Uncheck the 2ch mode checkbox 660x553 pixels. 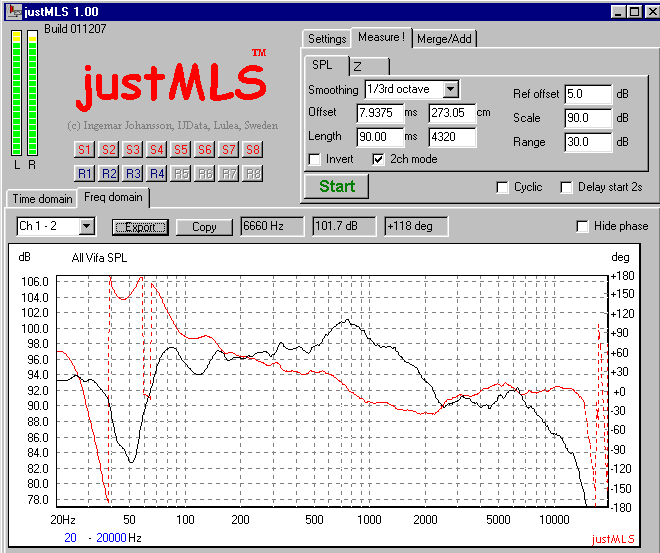(378, 160)
